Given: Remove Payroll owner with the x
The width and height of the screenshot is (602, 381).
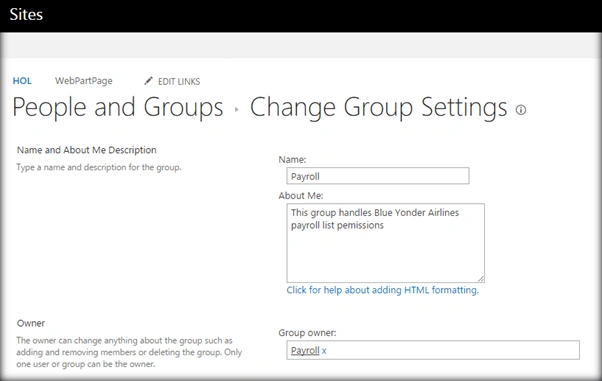Looking at the screenshot, I should click(x=324, y=351).
